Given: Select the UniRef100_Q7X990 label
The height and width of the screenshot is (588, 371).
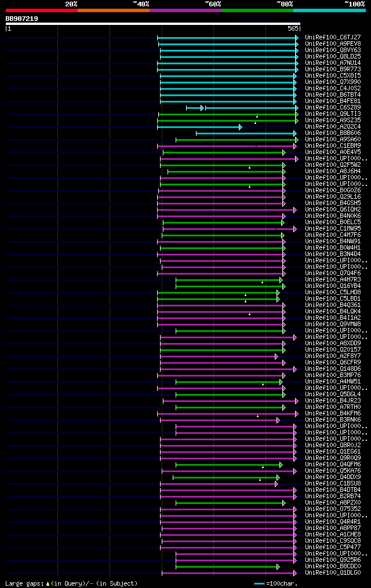Looking at the screenshot, I should (333, 82).
